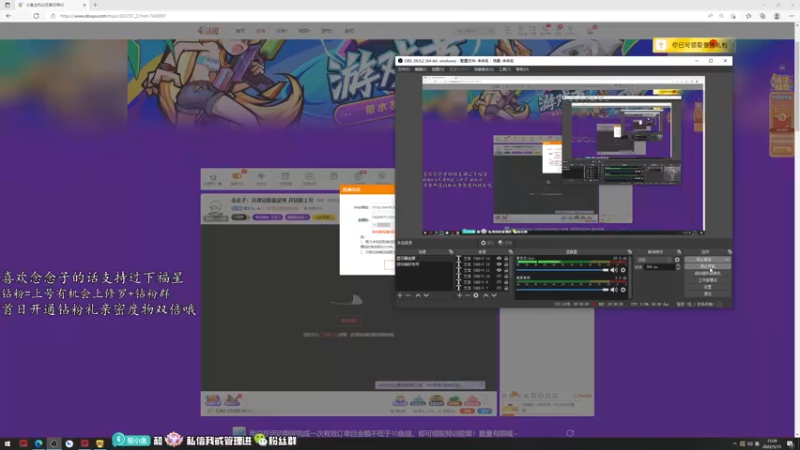Add a new scene with the plus icon
Screen dimensions: 800x450
(x=400, y=295)
